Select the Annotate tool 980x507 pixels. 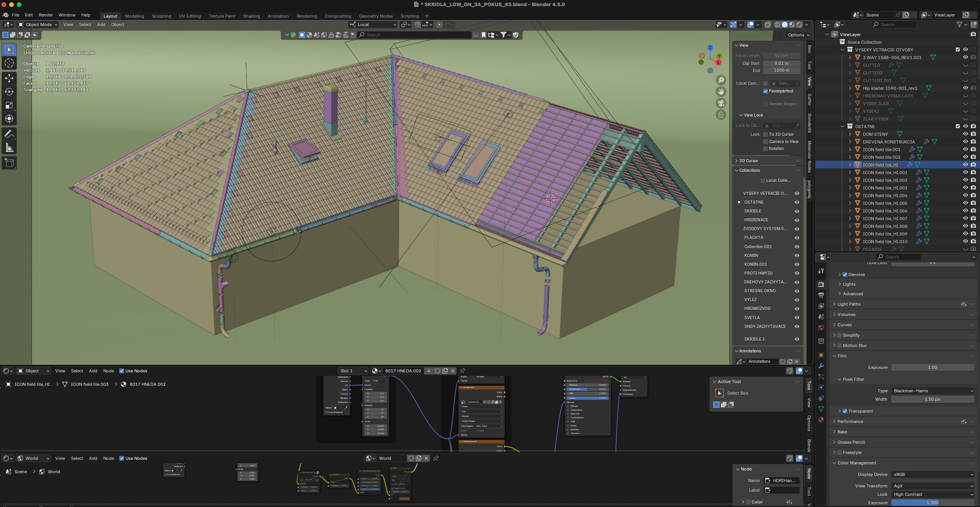(9, 134)
